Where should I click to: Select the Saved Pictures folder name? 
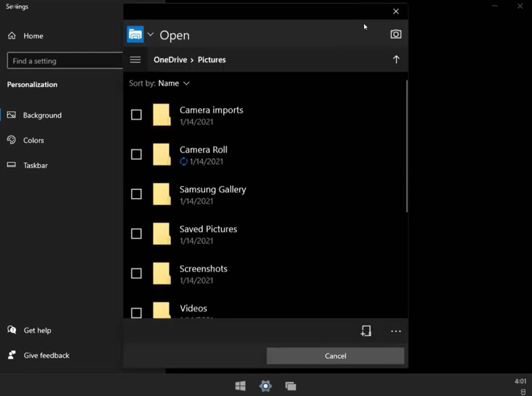pos(208,229)
